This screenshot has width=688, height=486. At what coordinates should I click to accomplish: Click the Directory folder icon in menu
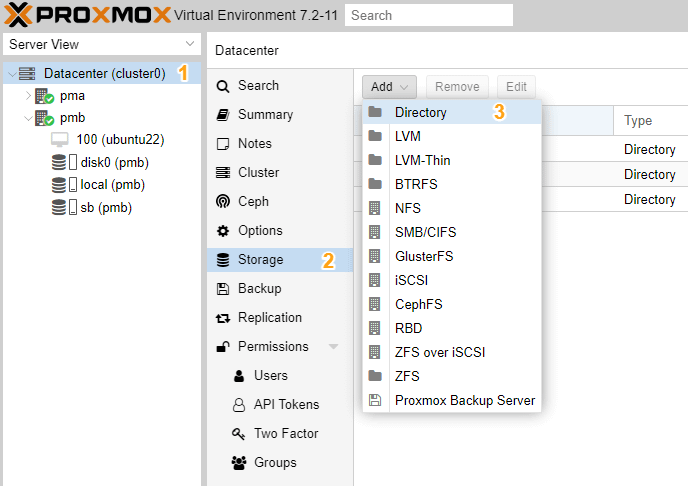[x=375, y=112]
